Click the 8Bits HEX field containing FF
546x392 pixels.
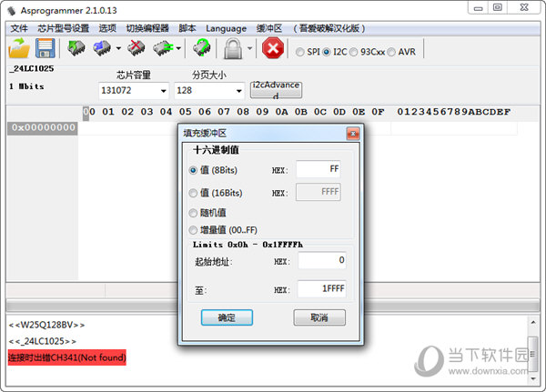(318, 169)
